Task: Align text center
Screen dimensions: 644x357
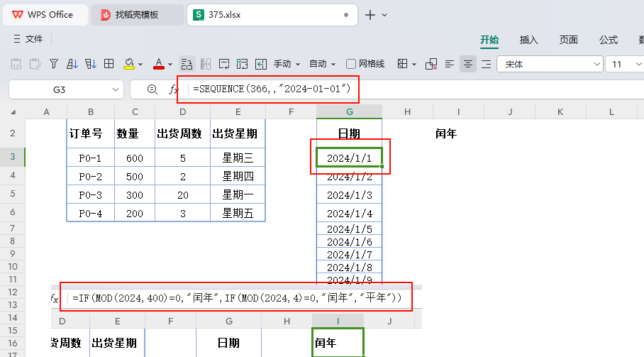Action: tap(468, 64)
